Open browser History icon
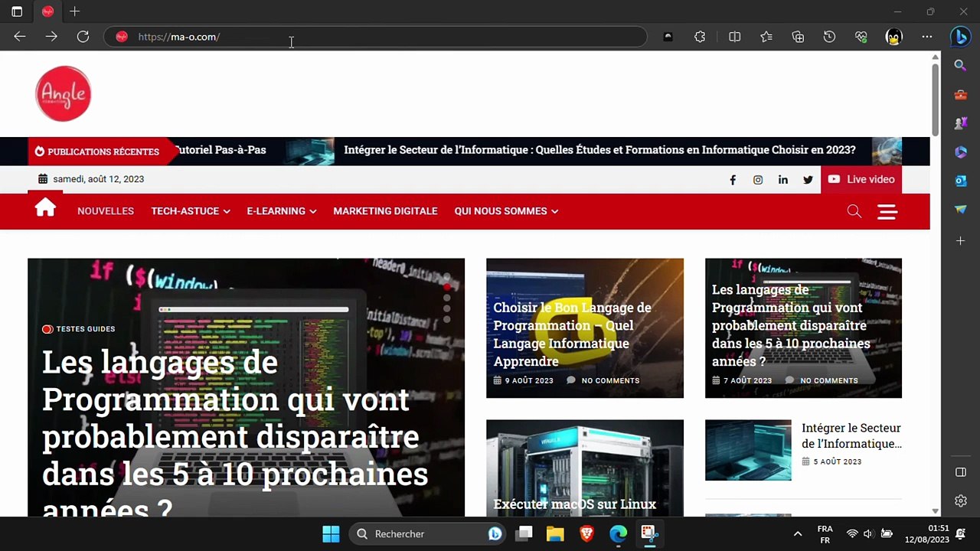This screenshot has height=551, width=980. pos(829,37)
